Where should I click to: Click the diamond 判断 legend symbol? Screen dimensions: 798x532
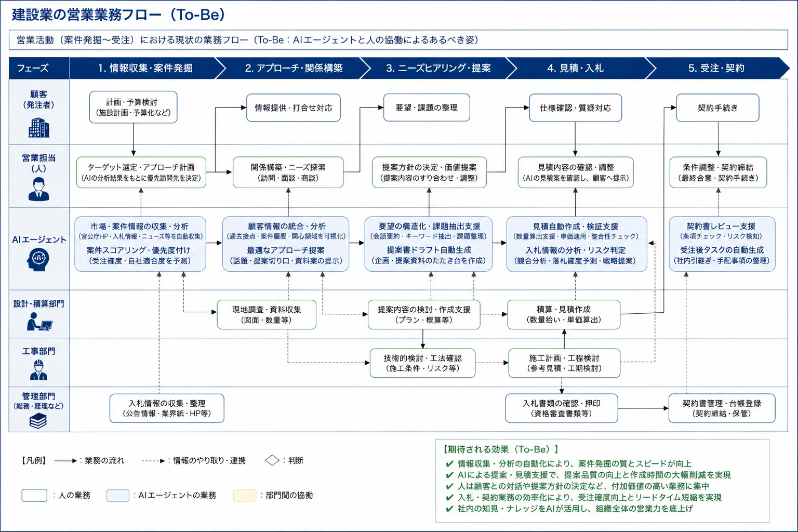click(x=272, y=460)
